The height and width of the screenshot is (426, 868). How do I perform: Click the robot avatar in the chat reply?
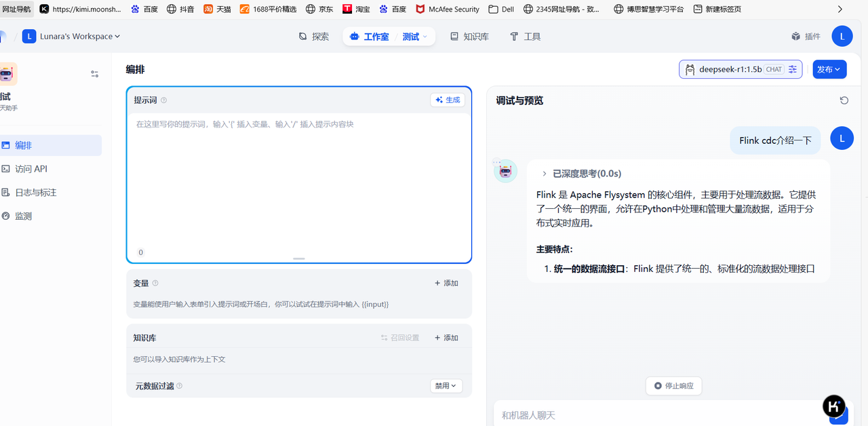(x=505, y=170)
